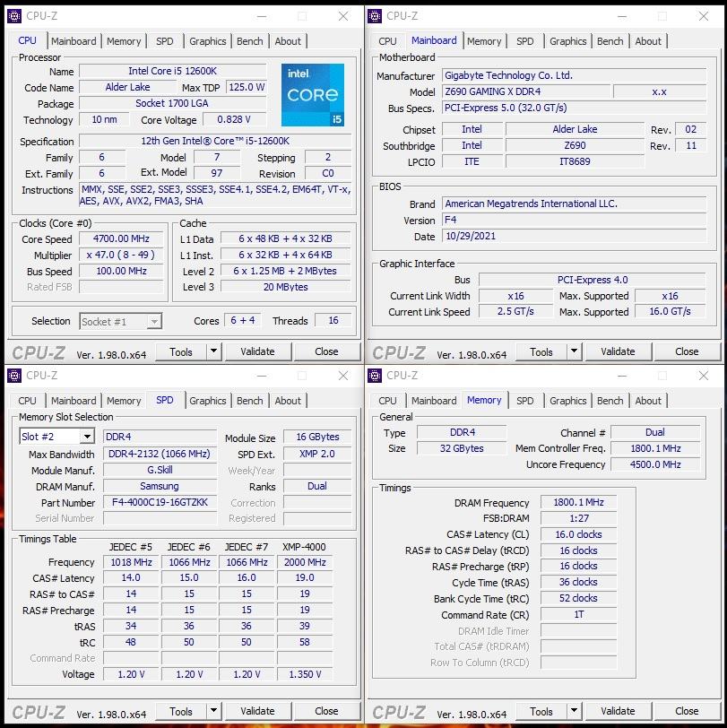This screenshot has width=727, height=728.
Task: Click Command Rate '1T' value
Action: click(x=579, y=614)
